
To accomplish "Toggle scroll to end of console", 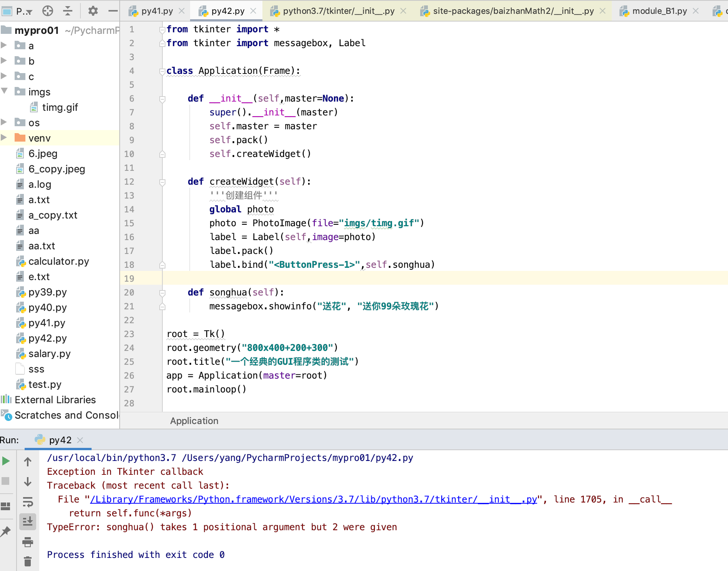I will coord(28,522).
